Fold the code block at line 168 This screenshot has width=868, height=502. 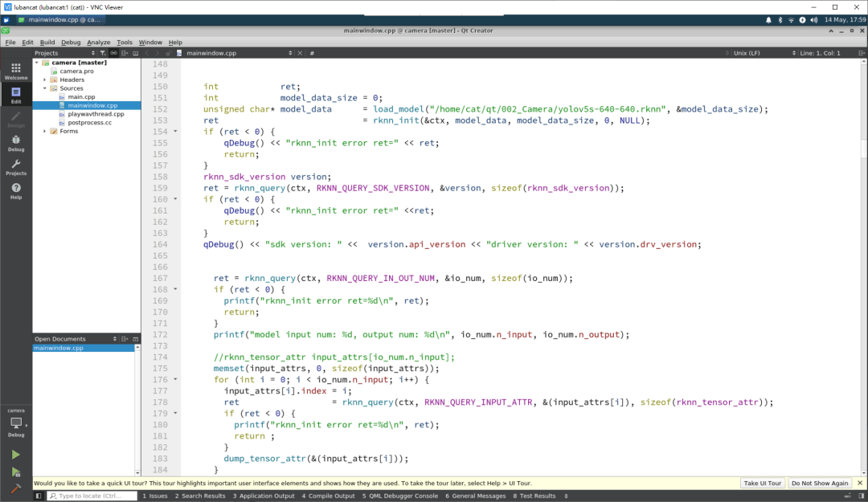point(175,289)
